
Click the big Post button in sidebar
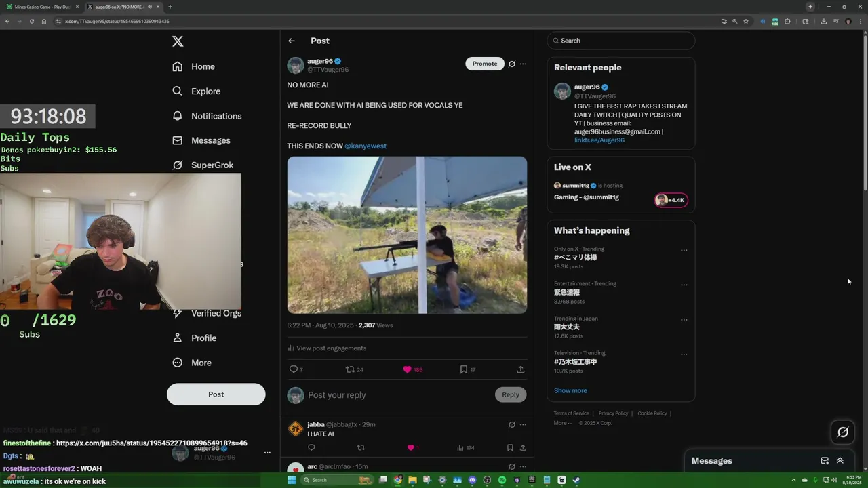[x=216, y=394]
